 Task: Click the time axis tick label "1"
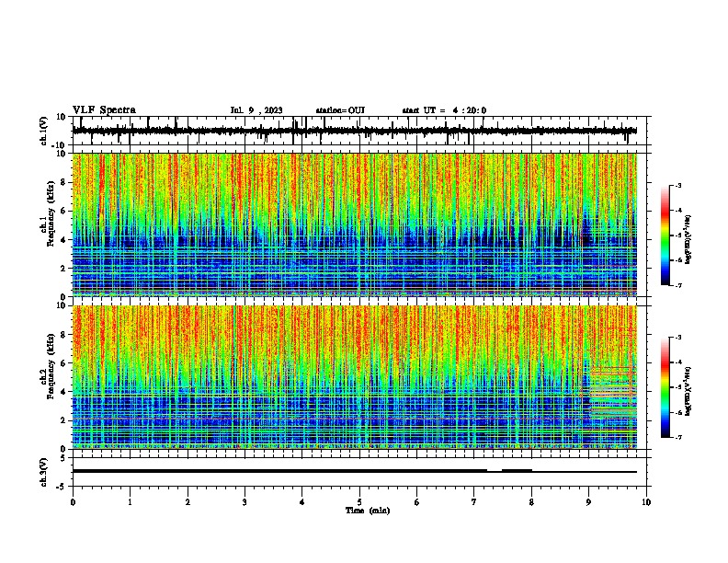(x=130, y=502)
